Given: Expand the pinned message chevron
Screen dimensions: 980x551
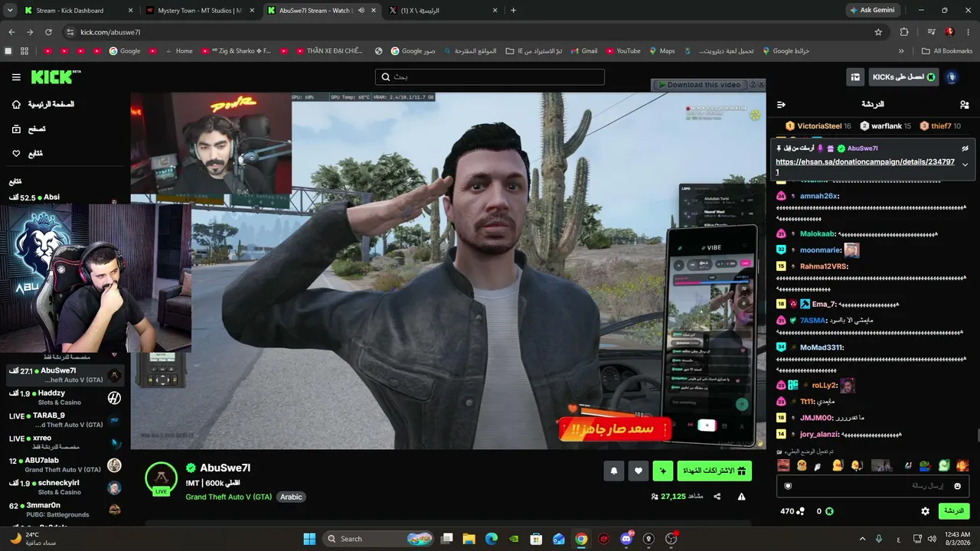Looking at the screenshot, I should pyautogui.click(x=965, y=165).
